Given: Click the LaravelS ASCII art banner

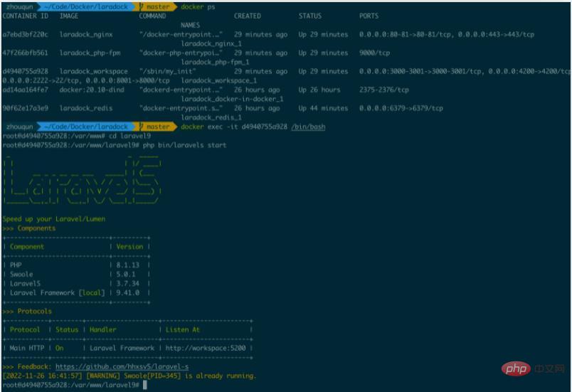Looking at the screenshot, I should [82, 181].
